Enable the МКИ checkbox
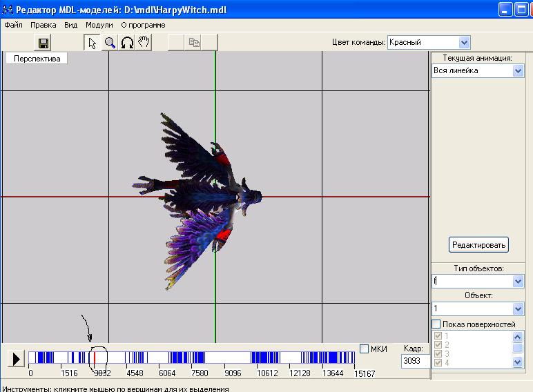Screen dimensions: 533x392 (x=365, y=349)
